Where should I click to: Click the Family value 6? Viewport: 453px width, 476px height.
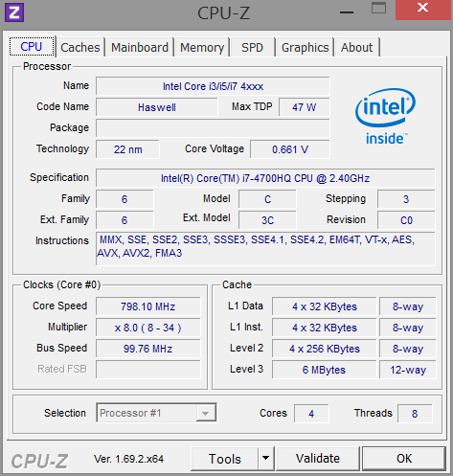click(125, 199)
